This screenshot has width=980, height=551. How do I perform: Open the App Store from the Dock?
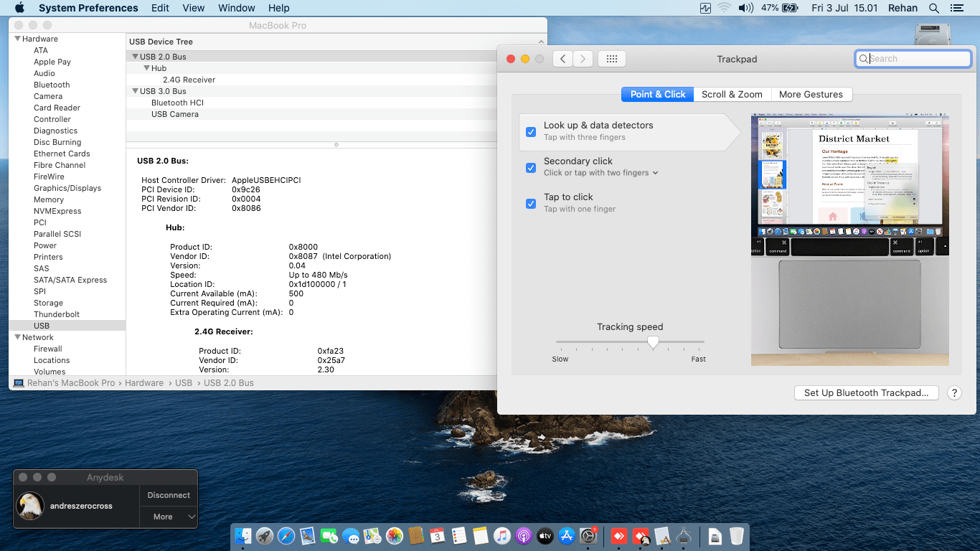[x=567, y=536]
